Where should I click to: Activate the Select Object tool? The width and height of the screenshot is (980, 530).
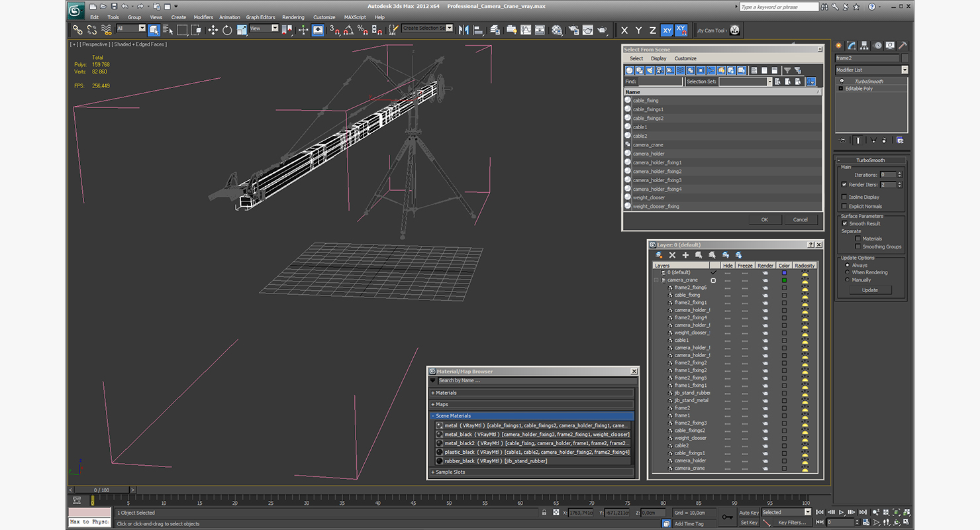pyautogui.click(x=154, y=30)
